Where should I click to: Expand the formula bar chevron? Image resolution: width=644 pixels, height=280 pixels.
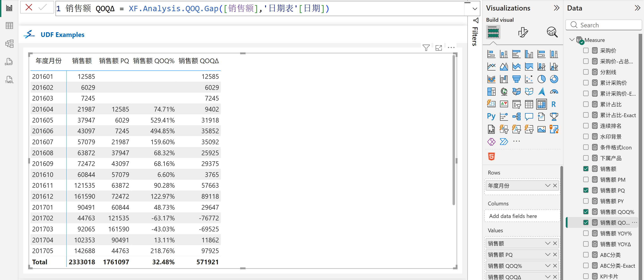(x=475, y=9)
